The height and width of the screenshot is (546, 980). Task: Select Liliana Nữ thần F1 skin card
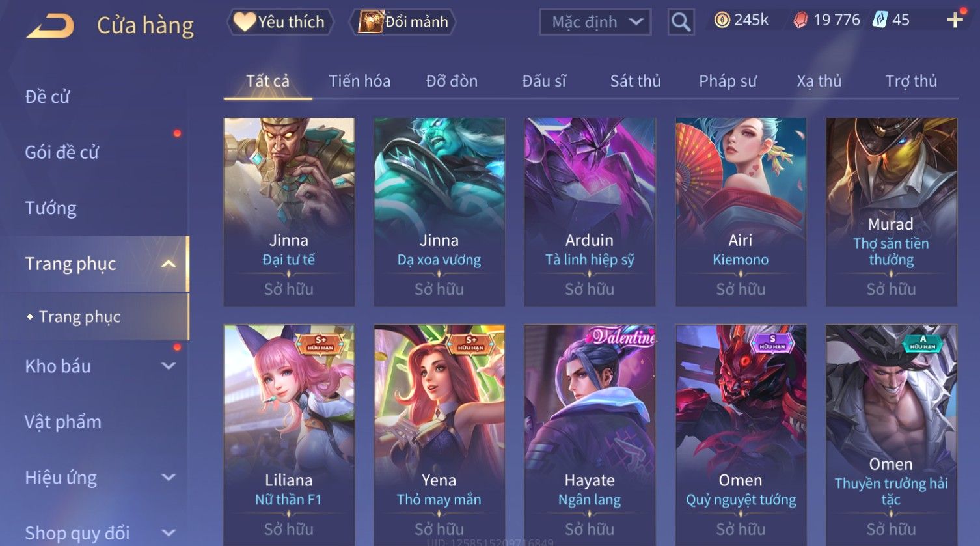289,435
